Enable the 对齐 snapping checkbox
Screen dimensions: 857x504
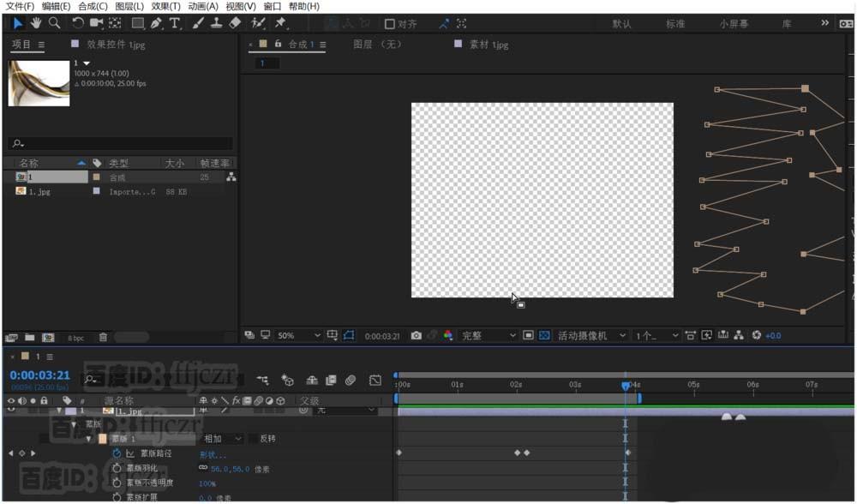(390, 24)
